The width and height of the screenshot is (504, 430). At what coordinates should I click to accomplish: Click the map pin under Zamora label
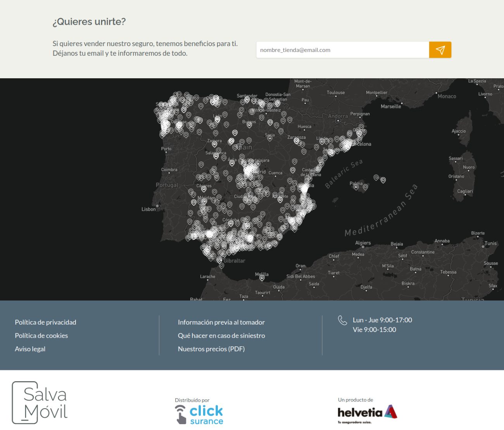(214, 144)
